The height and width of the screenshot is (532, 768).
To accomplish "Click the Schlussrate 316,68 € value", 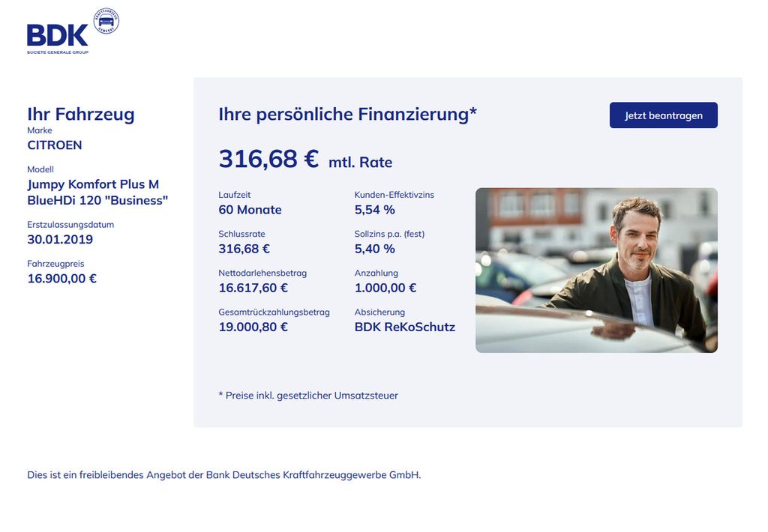I will pyautogui.click(x=244, y=249).
